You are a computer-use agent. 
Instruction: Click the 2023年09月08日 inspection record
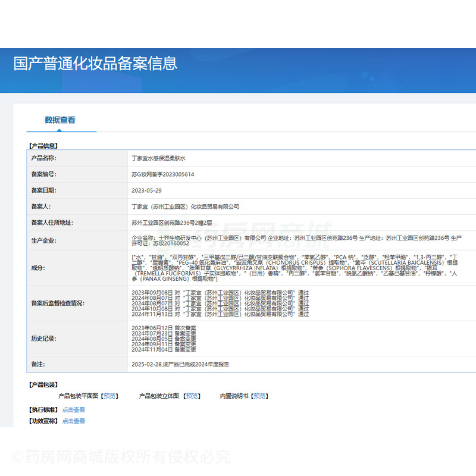(x=220, y=293)
